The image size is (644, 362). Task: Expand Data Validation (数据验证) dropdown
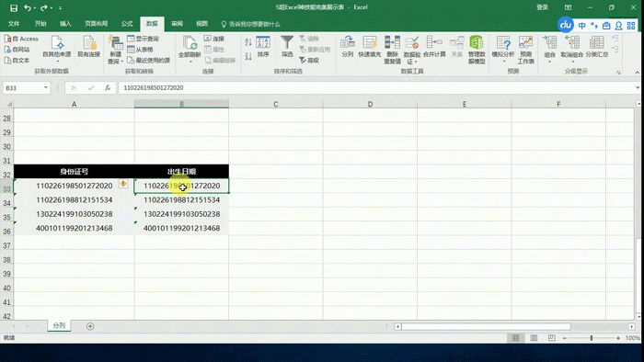416,62
